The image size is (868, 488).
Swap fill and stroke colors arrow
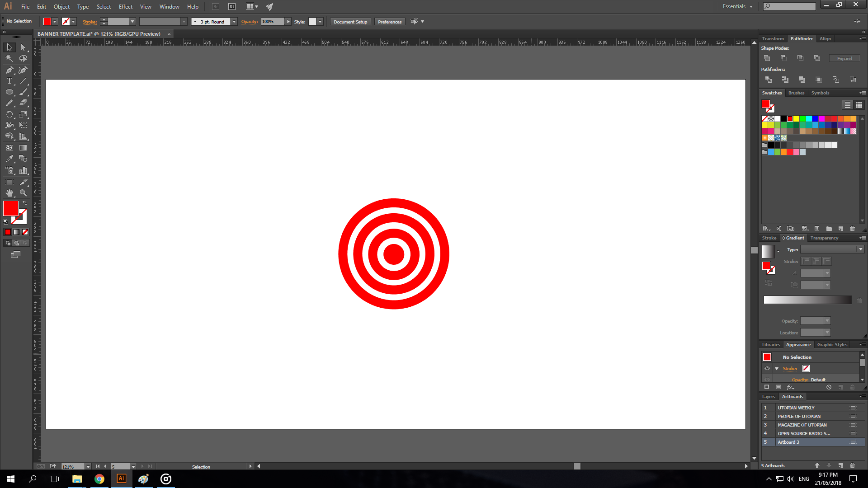click(25, 203)
